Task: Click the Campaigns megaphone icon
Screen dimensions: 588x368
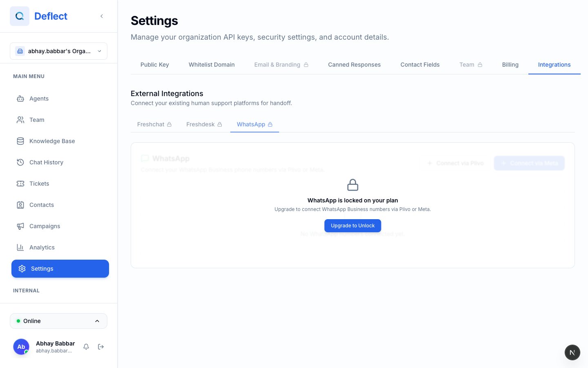Action: point(20,226)
